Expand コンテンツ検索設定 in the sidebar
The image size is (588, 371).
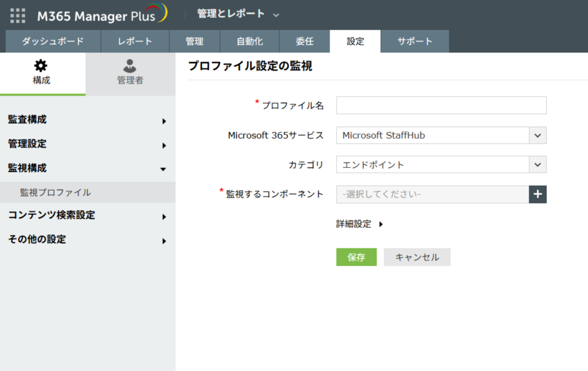pyautogui.click(x=86, y=215)
